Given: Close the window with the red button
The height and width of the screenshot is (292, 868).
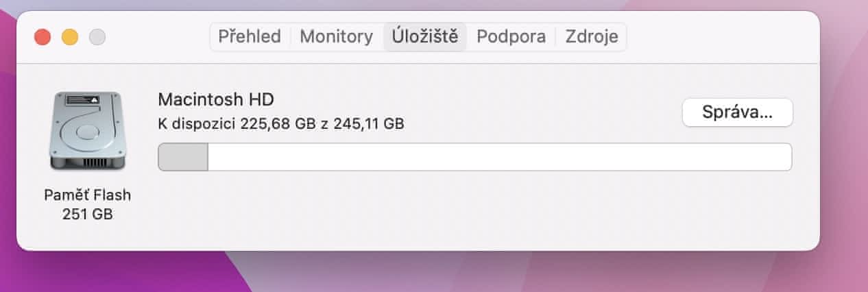Looking at the screenshot, I should click(43, 37).
